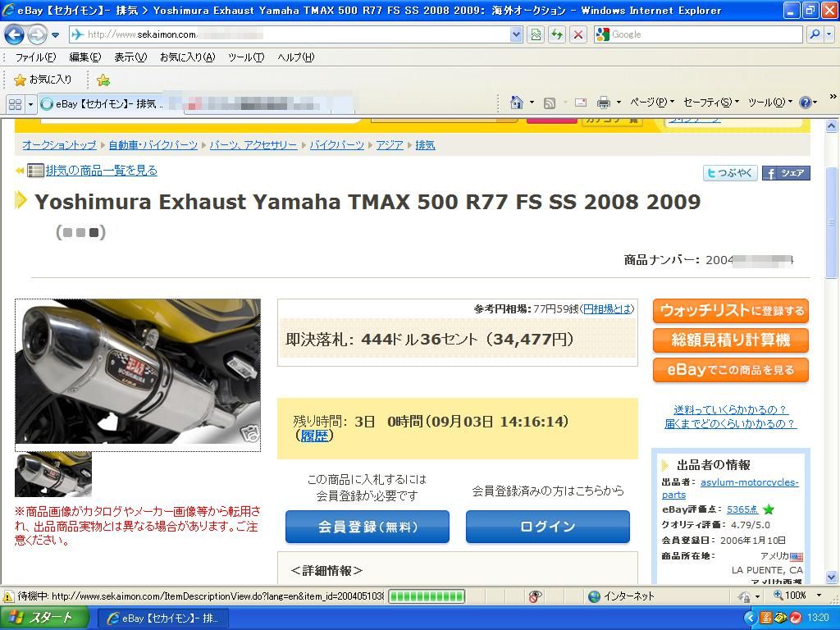Select the small exhaust thumbnail image
This screenshot has width=840, height=630.
[53, 475]
